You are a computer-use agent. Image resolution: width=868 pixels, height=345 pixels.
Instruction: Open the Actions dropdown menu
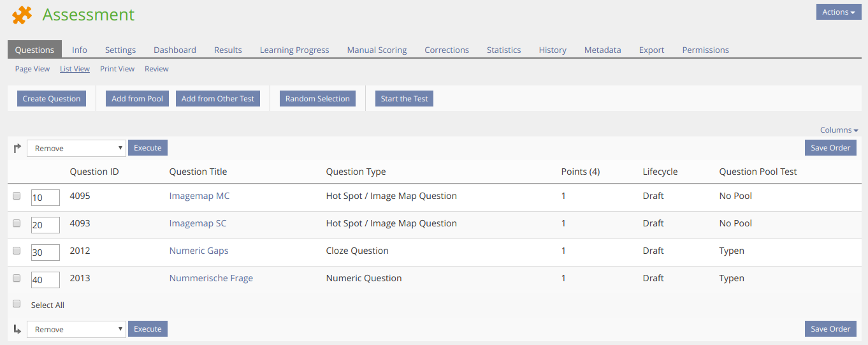(x=838, y=12)
